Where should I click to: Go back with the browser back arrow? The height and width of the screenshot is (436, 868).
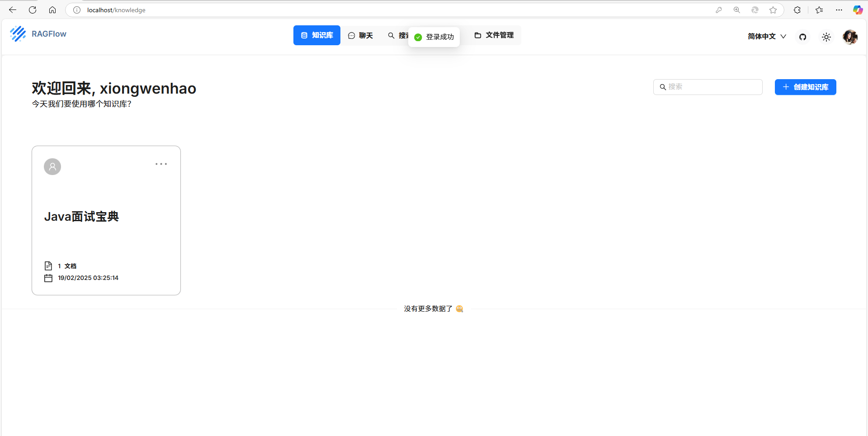pos(13,10)
